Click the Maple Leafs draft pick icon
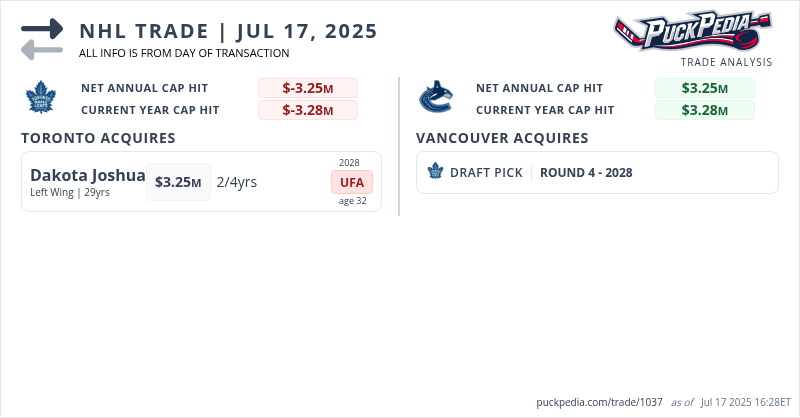This screenshot has height=418, width=800. (435, 172)
